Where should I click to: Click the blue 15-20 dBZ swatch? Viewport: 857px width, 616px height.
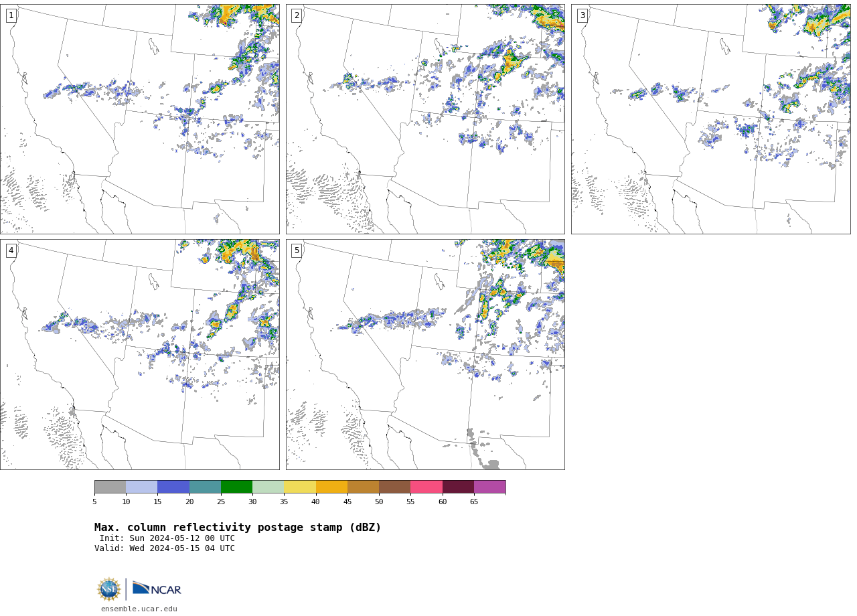(173, 487)
